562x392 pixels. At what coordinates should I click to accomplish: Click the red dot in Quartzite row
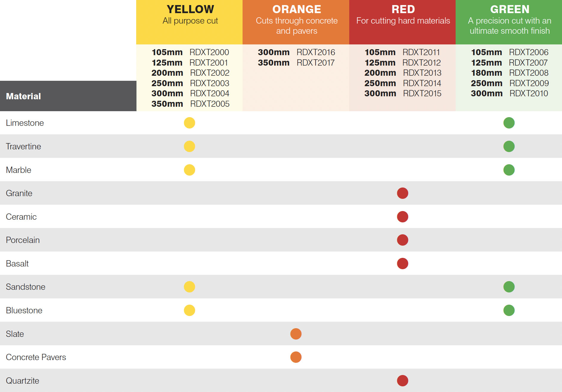[x=403, y=381]
